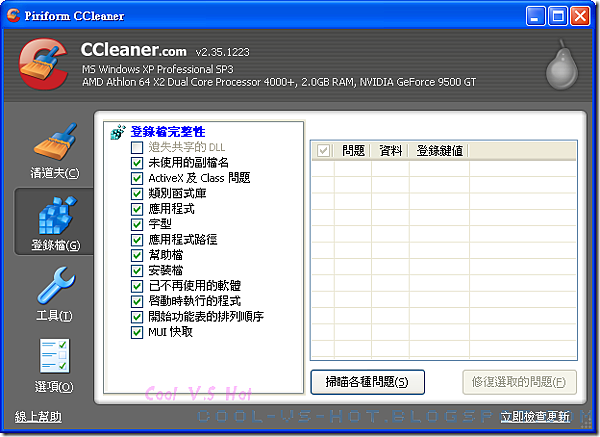Uncheck 開始功能表的排列順序 checkbox
Image resolution: width=600 pixels, height=437 pixels.
click(137, 317)
